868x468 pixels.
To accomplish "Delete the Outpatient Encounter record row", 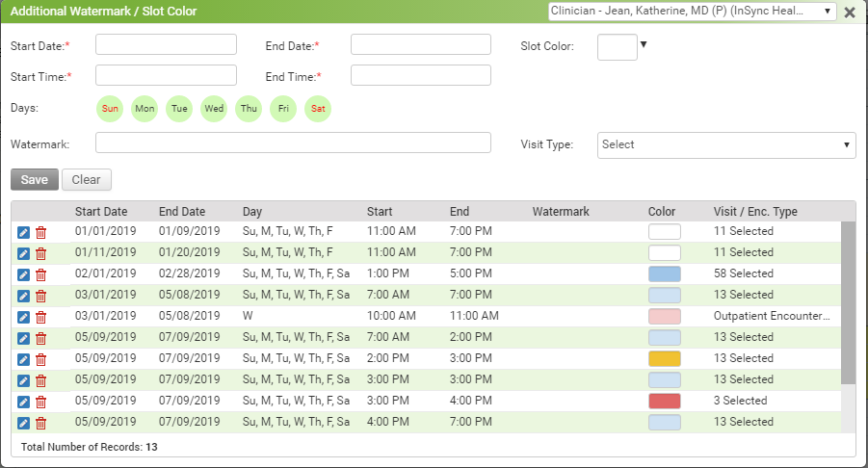I will coord(40,317).
